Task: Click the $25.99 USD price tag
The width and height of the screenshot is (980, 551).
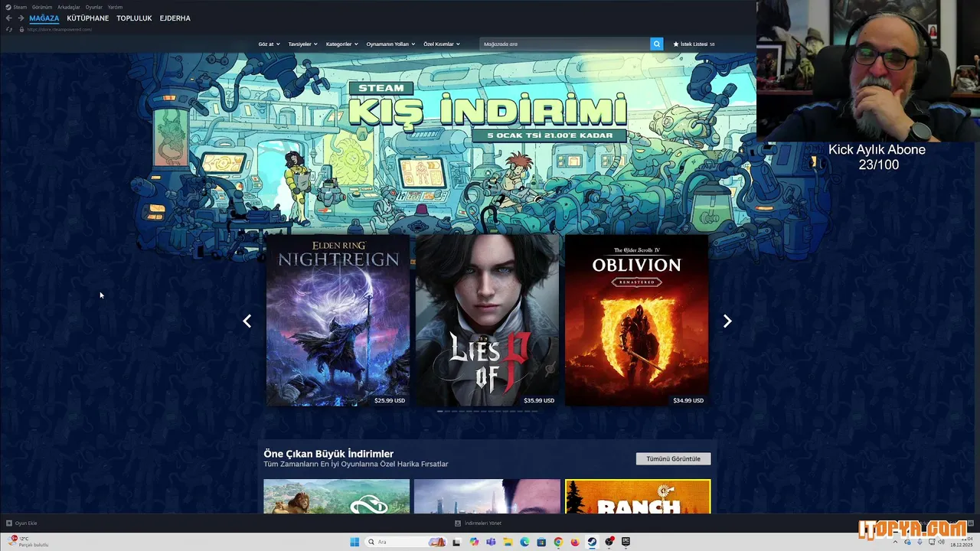Action: (390, 400)
